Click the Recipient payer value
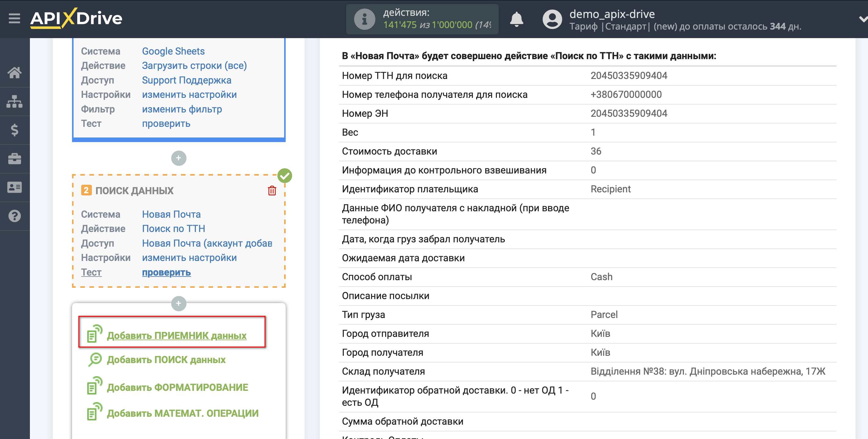 click(x=611, y=189)
